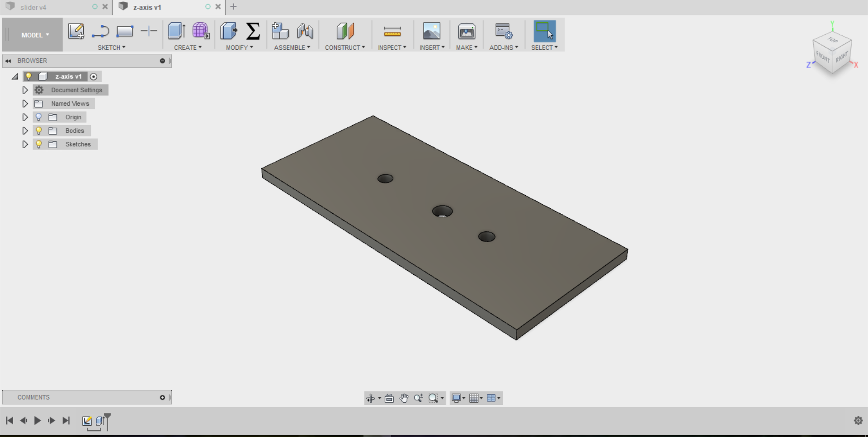Open the MODEL workspace dropdown
Image resolution: width=868 pixels, height=437 pixels.
[33, 35]
